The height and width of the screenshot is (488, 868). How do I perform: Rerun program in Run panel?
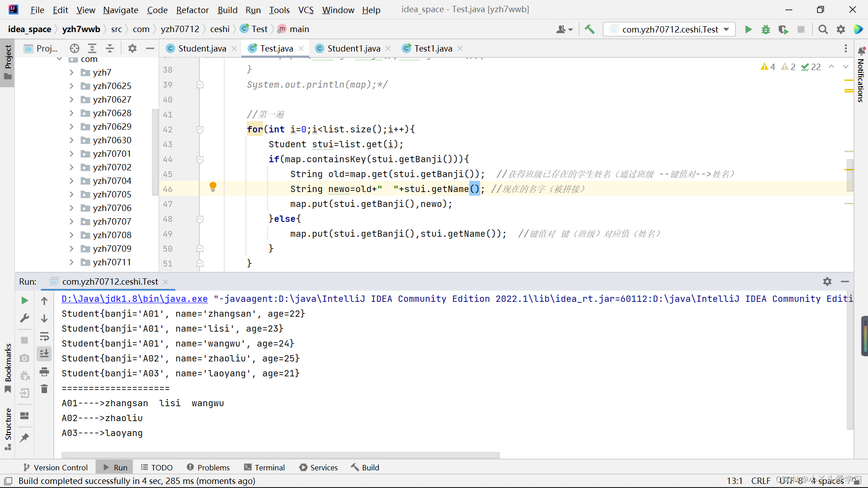coord(25,300)
